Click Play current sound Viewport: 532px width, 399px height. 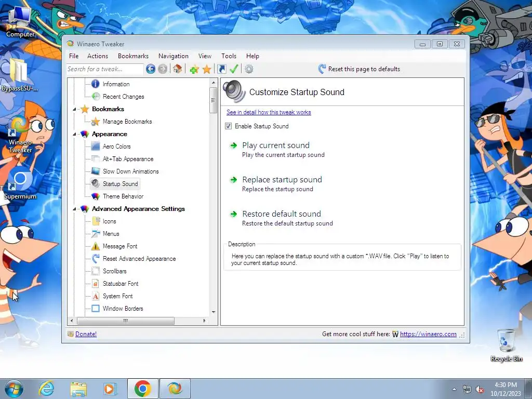pyautogui.click(x=277, y=150)
